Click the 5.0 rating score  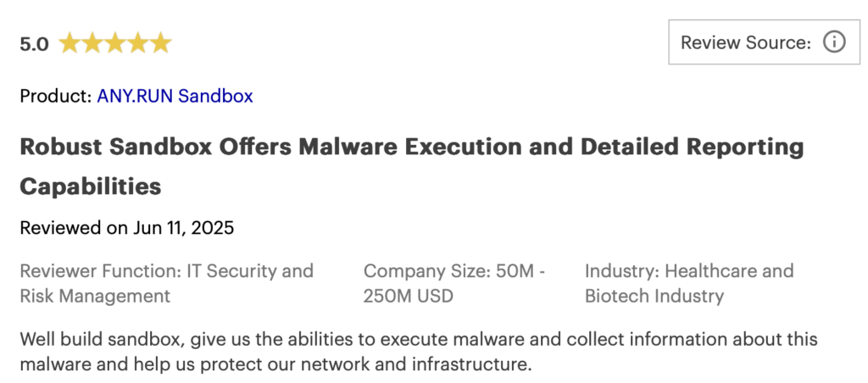tap(34, 44)
